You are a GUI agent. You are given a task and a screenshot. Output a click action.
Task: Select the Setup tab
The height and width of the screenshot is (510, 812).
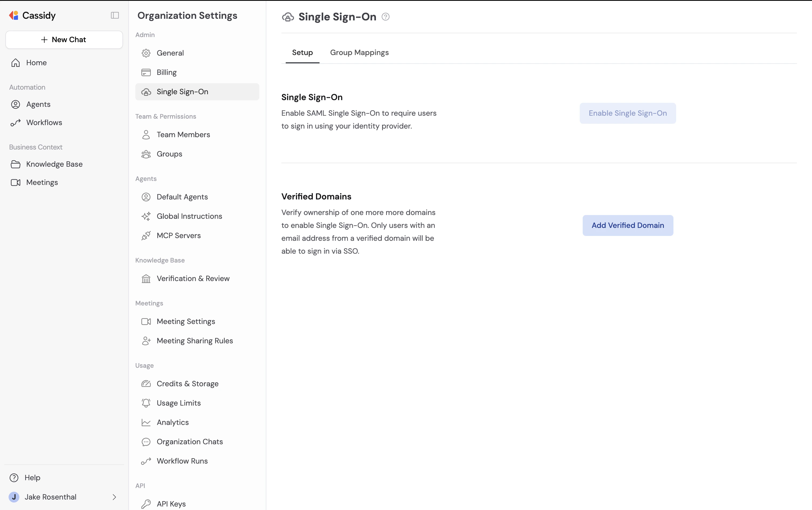(302, 53)
